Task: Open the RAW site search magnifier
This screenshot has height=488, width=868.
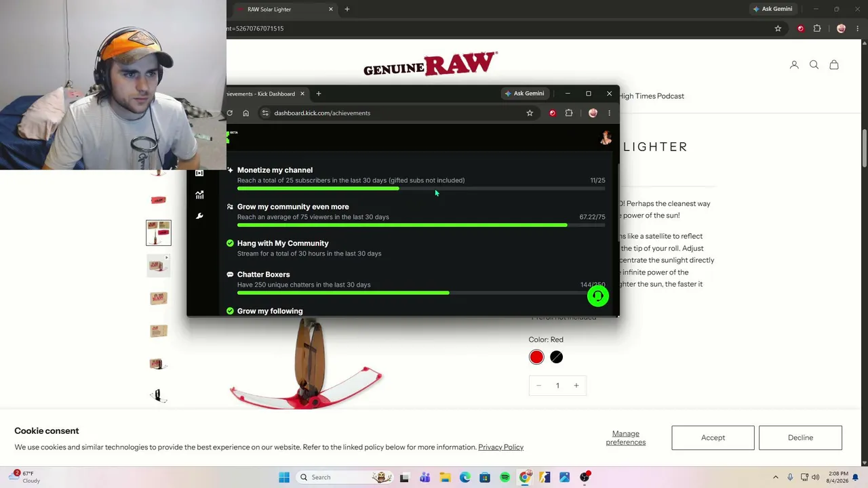Action: [x=814, y=65]
